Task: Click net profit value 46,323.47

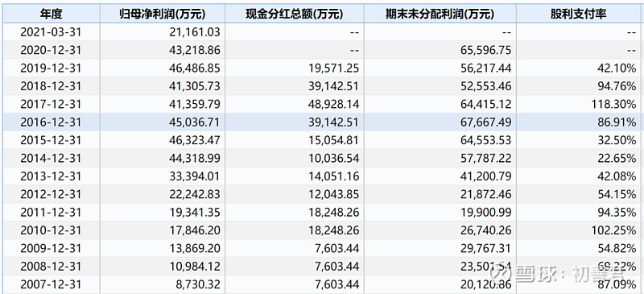Action: pyautogui.click(x=195, y=141)
